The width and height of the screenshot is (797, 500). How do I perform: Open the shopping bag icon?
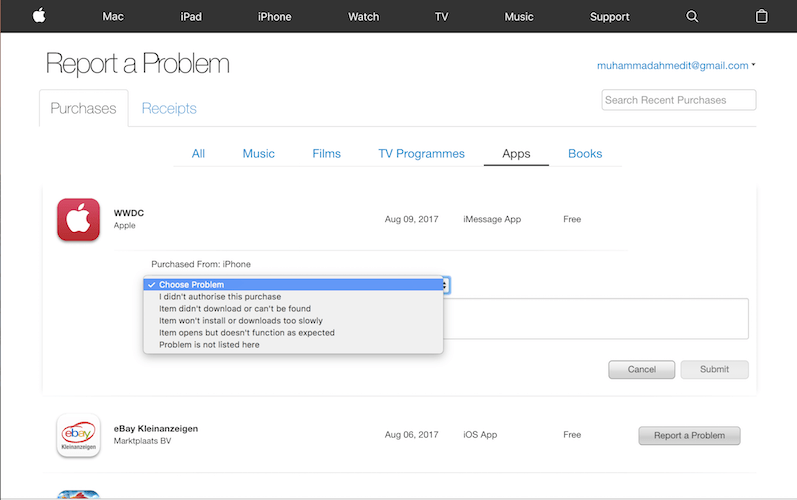tap(761, 16)
